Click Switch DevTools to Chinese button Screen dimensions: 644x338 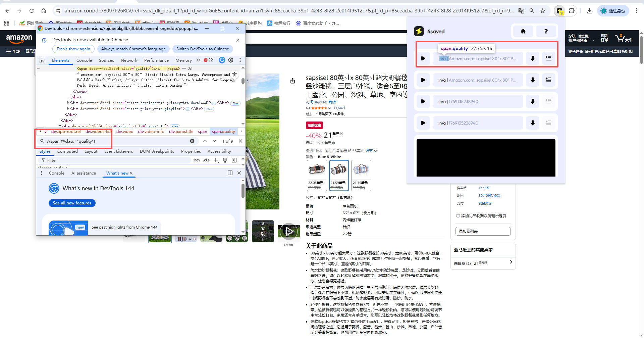203,49
